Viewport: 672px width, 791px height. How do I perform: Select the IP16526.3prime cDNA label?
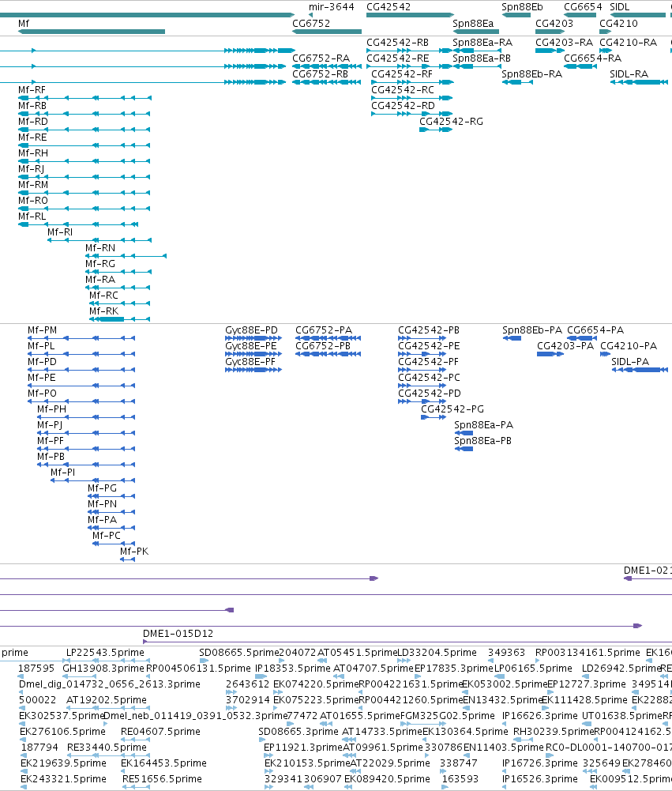(540, 779)
